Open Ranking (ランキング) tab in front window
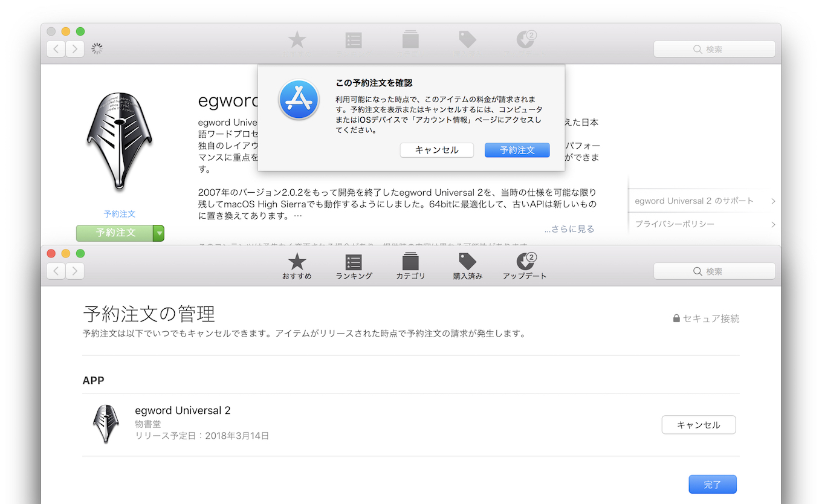Viewport: 822px width, 504px height. [354, 266]
